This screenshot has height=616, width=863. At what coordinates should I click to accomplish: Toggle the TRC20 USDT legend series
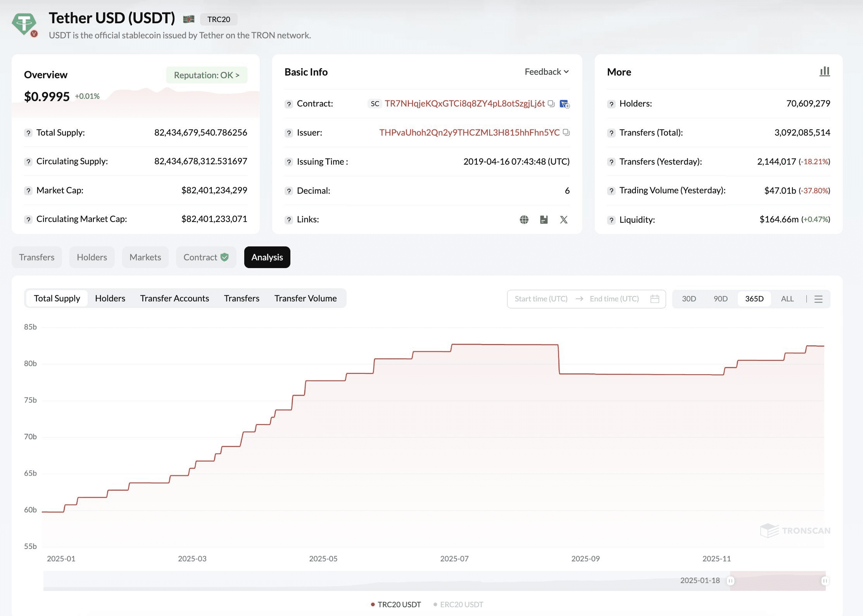point(396,604)
